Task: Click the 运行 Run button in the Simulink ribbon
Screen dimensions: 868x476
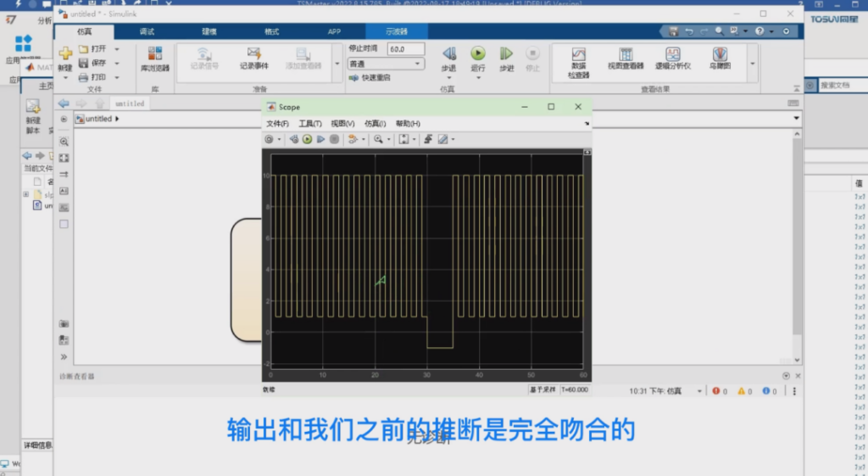Action: tap(478, 54)
